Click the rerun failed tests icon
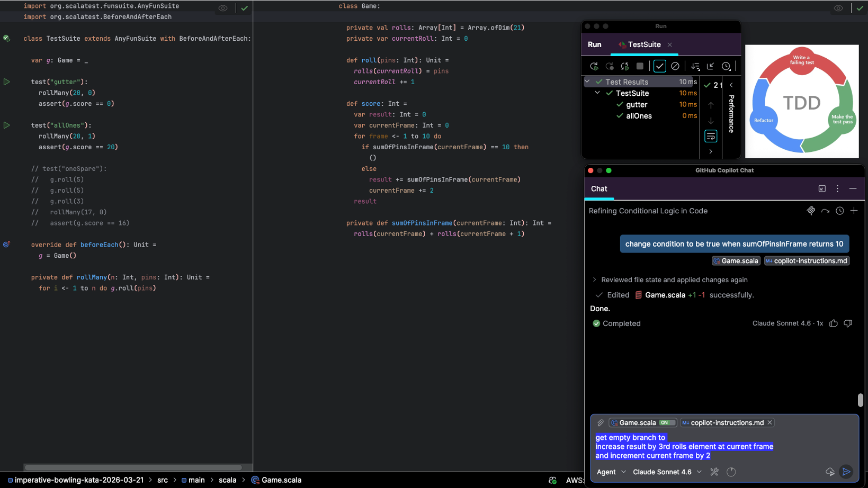868x488 pixels. pyautogui.click(x=610, y=66)
